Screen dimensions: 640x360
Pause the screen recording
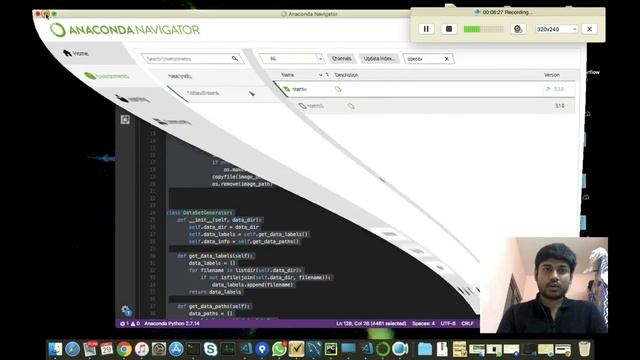[x=426, y=29]
